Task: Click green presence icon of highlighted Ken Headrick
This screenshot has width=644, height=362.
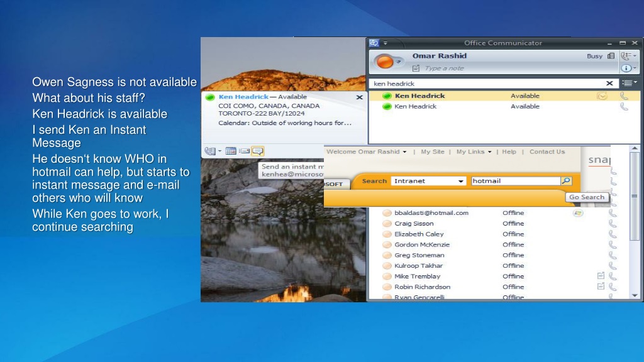Action: pyautogui.click(x=387, y=96)
